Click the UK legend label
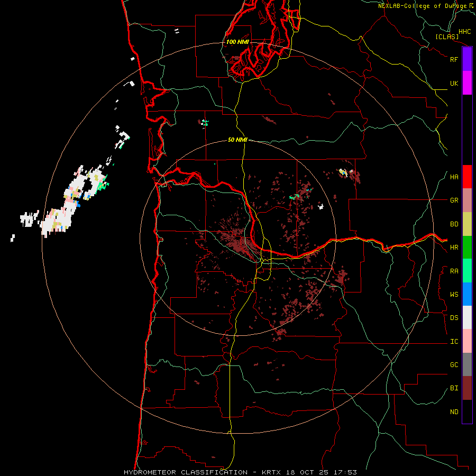 (454, 83)
